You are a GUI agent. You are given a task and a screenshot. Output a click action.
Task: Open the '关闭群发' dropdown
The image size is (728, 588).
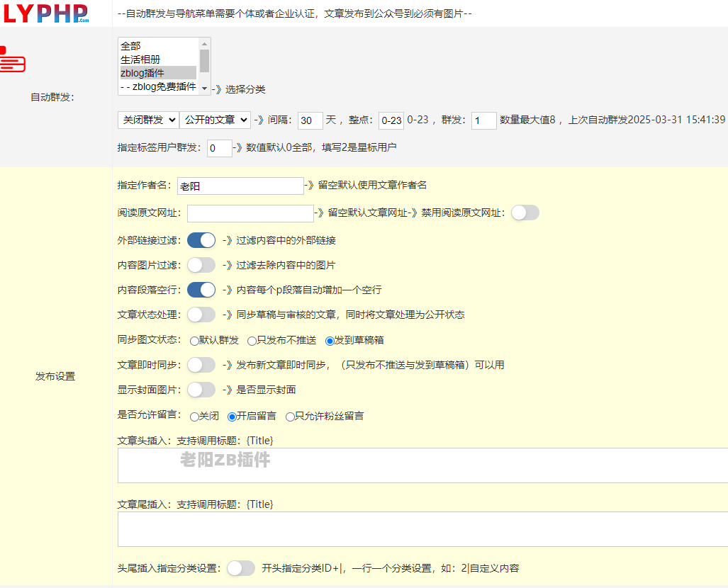point(147,120)
